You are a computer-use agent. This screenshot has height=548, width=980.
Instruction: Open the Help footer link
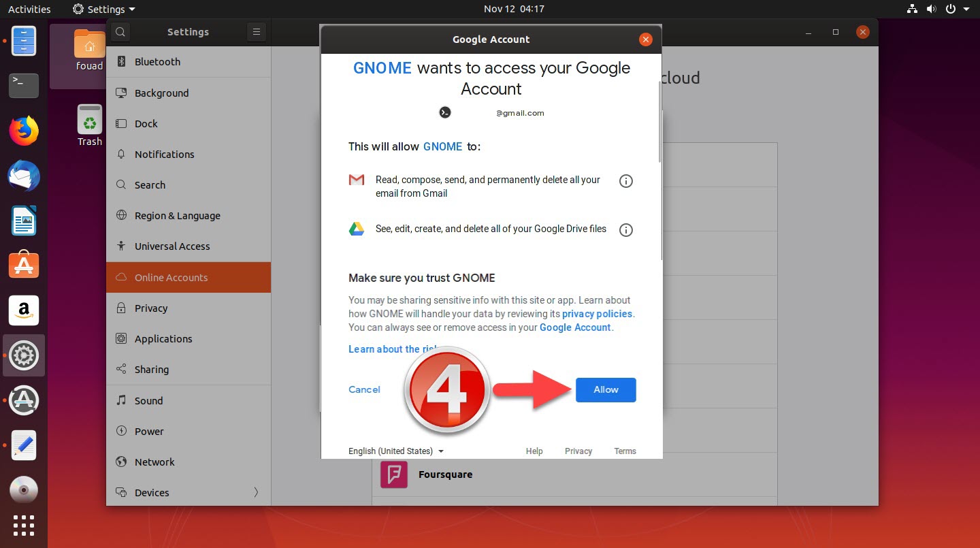click(x=534, y=451)
